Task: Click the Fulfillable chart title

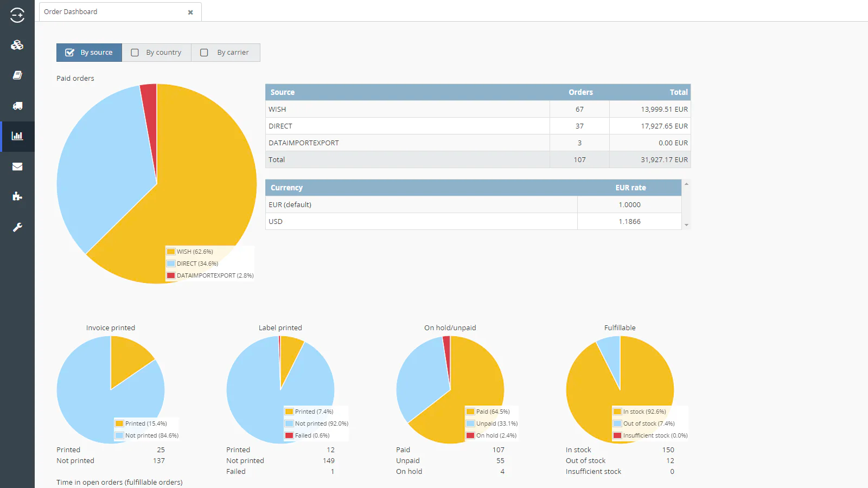Action: click(620, 328)
